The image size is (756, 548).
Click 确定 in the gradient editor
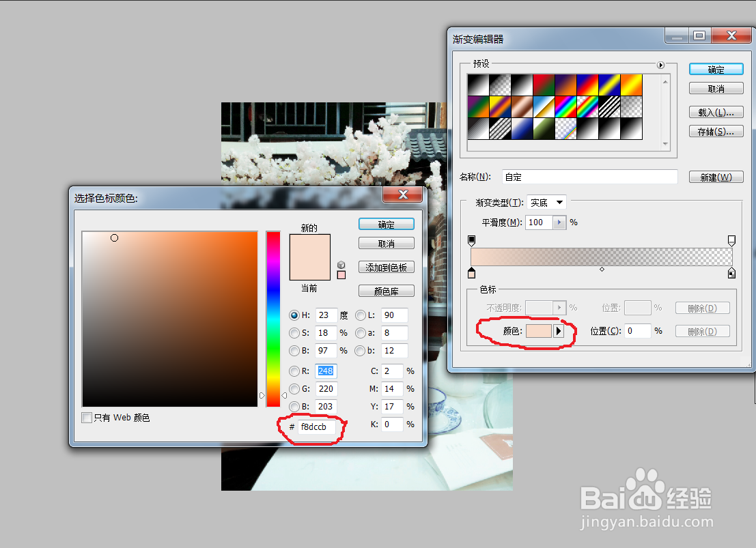click(716, 70)
